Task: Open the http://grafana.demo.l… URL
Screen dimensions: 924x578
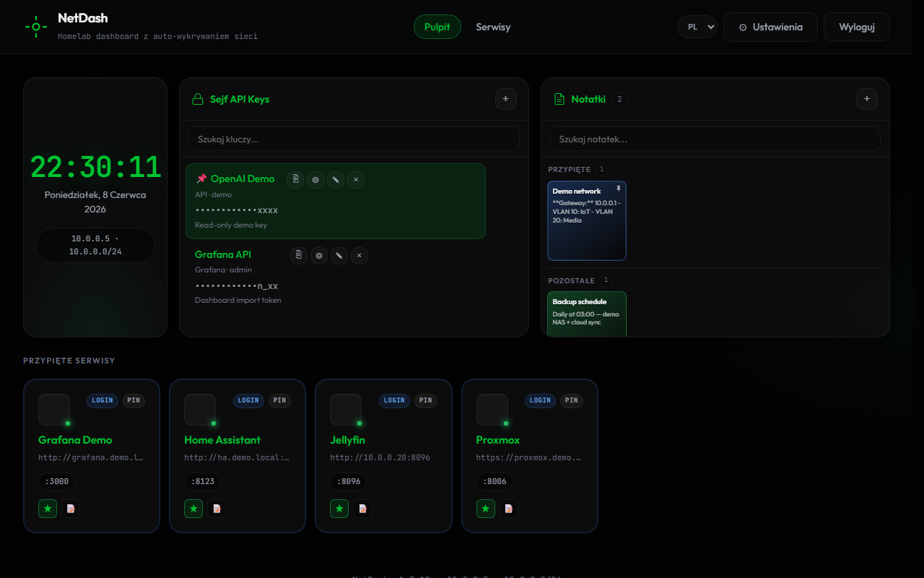Action: coord(91,457)
